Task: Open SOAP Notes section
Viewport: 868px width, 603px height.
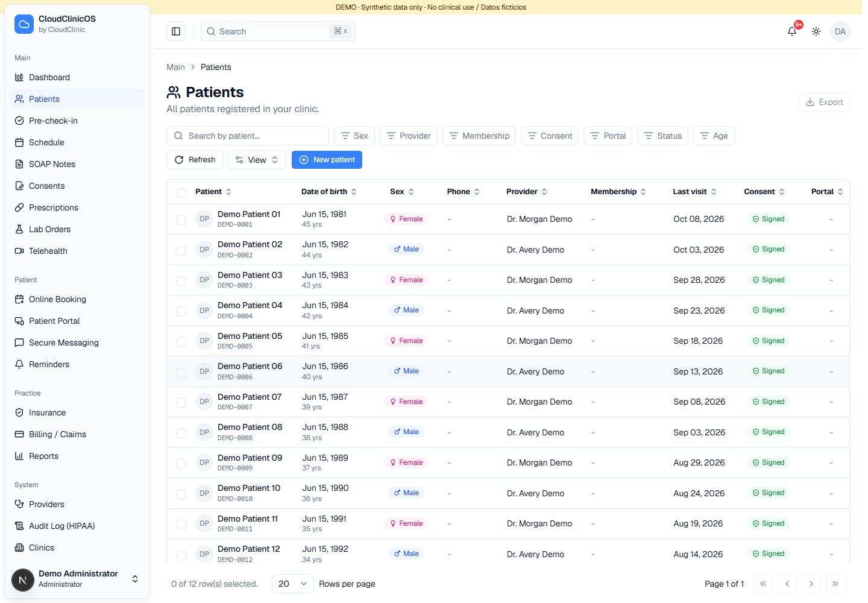Action: [x=77, y=164]
